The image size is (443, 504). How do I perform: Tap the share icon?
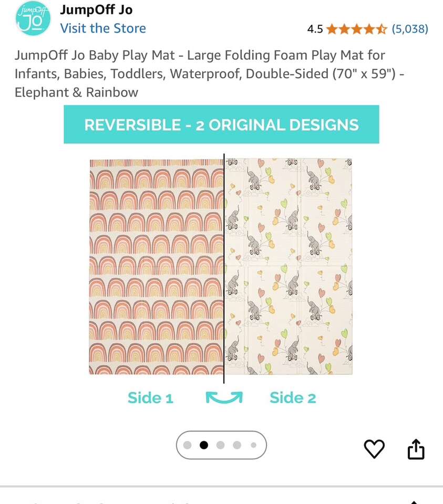[416, 449]
